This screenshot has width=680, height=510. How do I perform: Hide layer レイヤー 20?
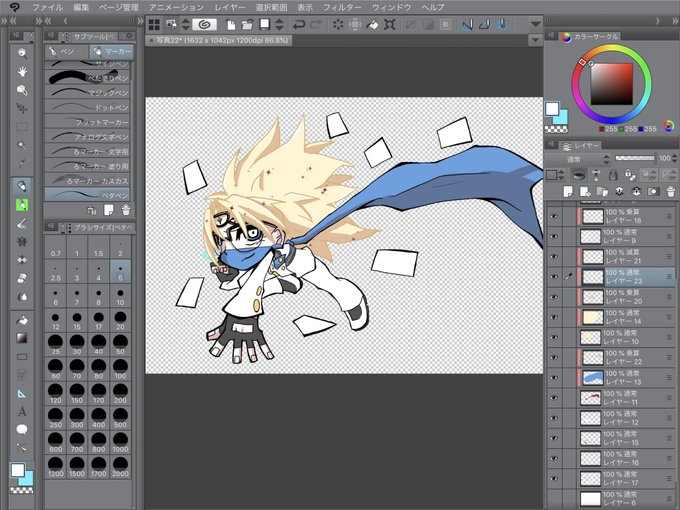pyautogui.click(x=554, y=297)
